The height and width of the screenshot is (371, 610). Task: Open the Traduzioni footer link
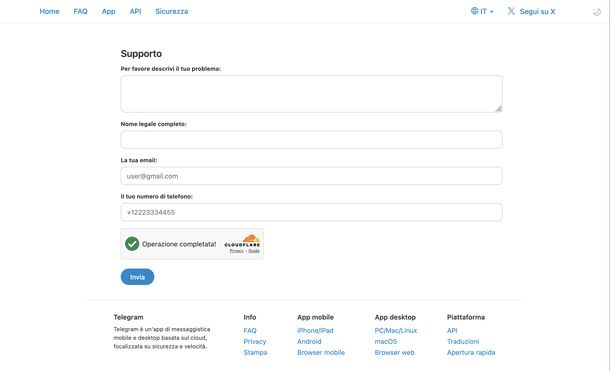463,341
